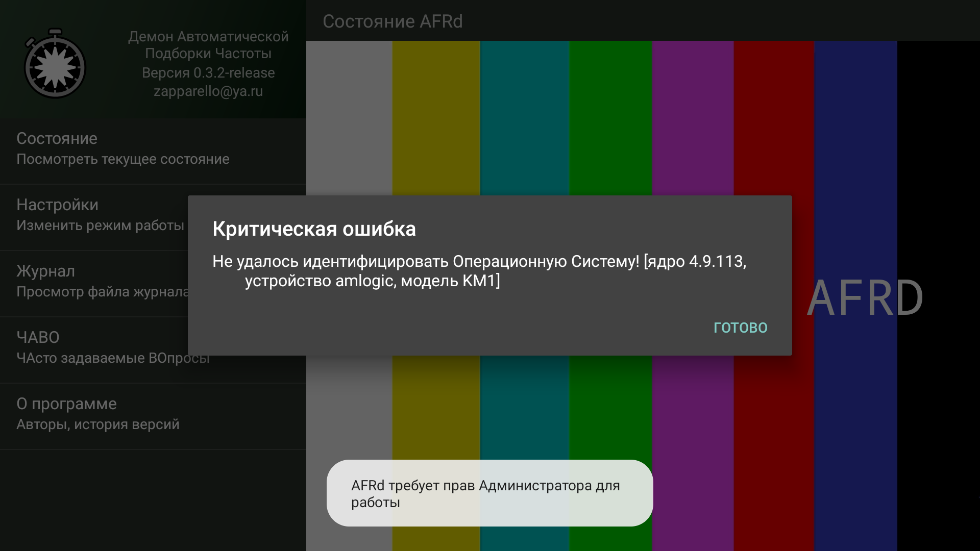Click the AFRd stopwatch logo icon
Screen dimensions: 980x551
55,64
